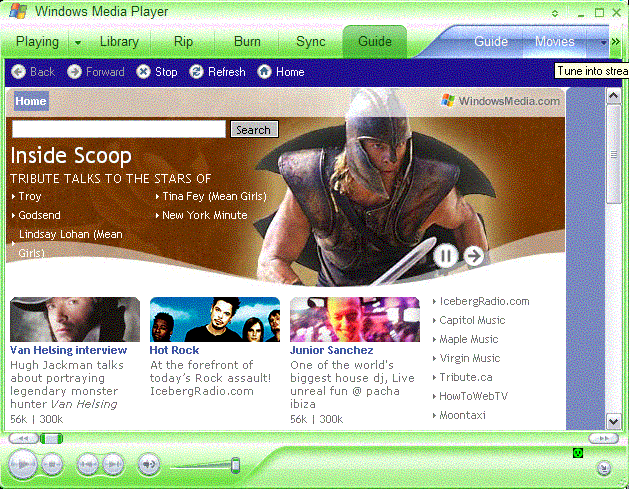
Task: Expand the Playing tab dropdown arrow
Action: click(x=78, y=42)
